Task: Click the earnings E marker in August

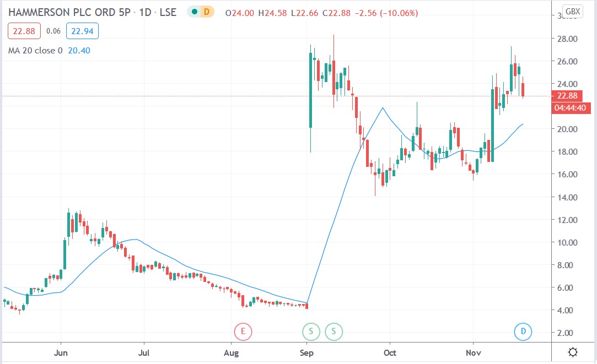Action: (243, 332)
